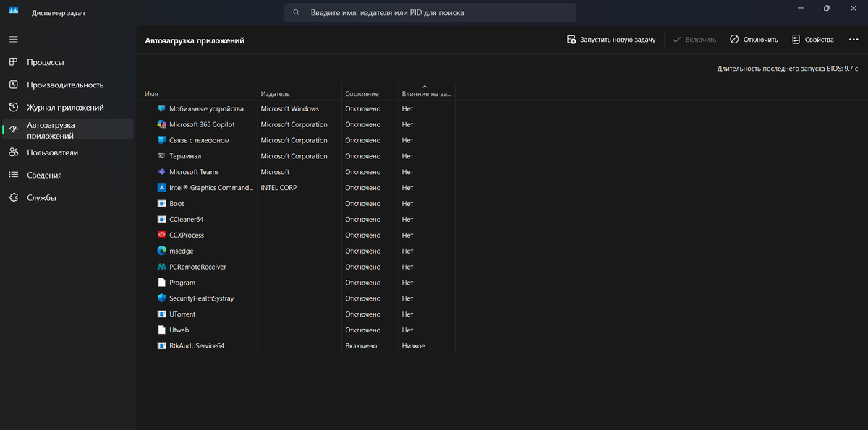The image size is (868, 430).
Task: Click the PCRemoteReceiver icon
Action: 162,267
